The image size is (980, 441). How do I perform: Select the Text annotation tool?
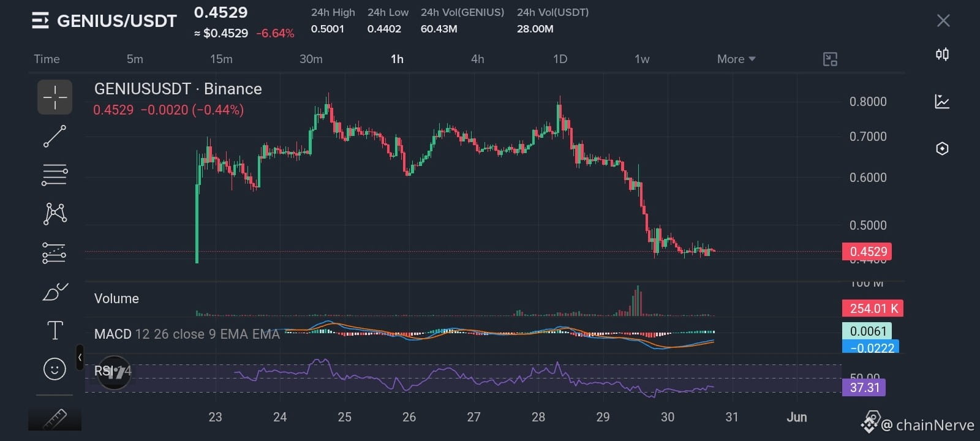(x=55, y=331)
